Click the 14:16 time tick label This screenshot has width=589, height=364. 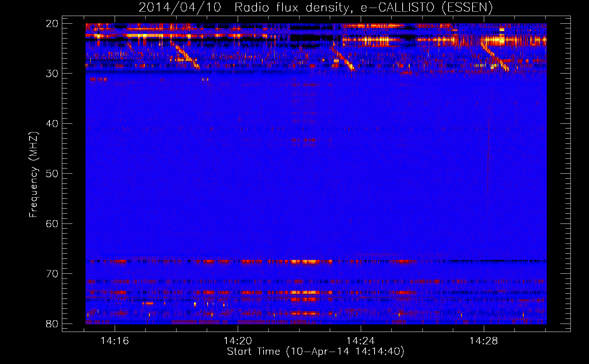[115, 341]
